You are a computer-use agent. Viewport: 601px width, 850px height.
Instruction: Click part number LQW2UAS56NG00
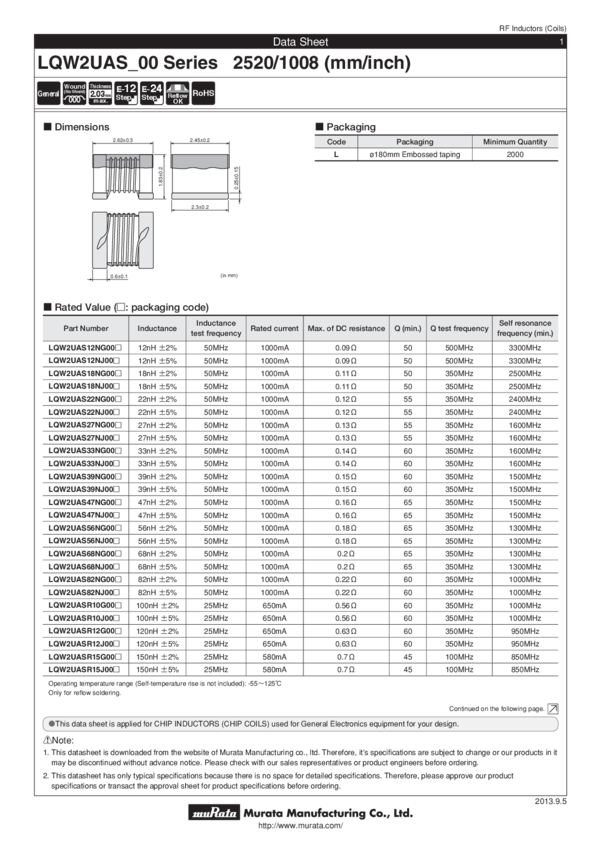tap(85, 528)
